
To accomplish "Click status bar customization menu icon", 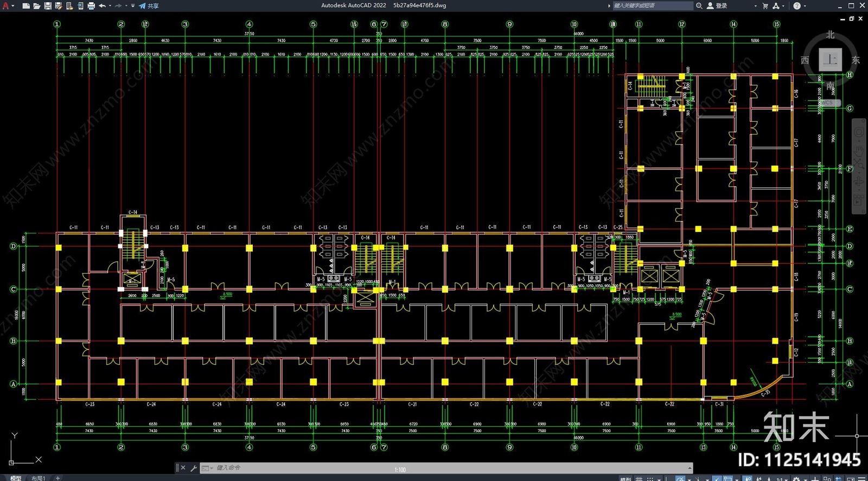I will coord(862,478).
